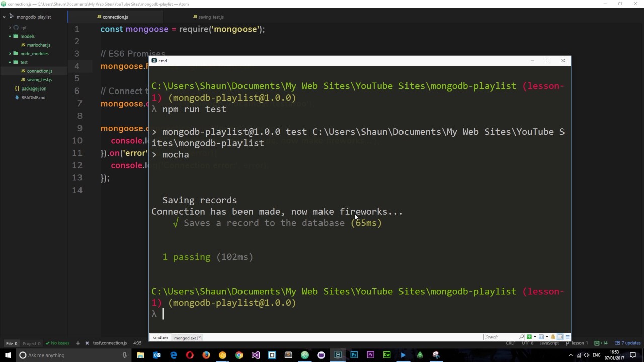The image size is (644, 362).
Task: Expand the .git folder
Action: click(x=10, y=28)
